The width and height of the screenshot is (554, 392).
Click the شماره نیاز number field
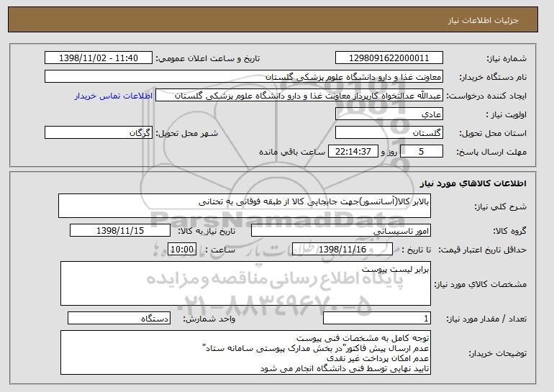point(389,58)
